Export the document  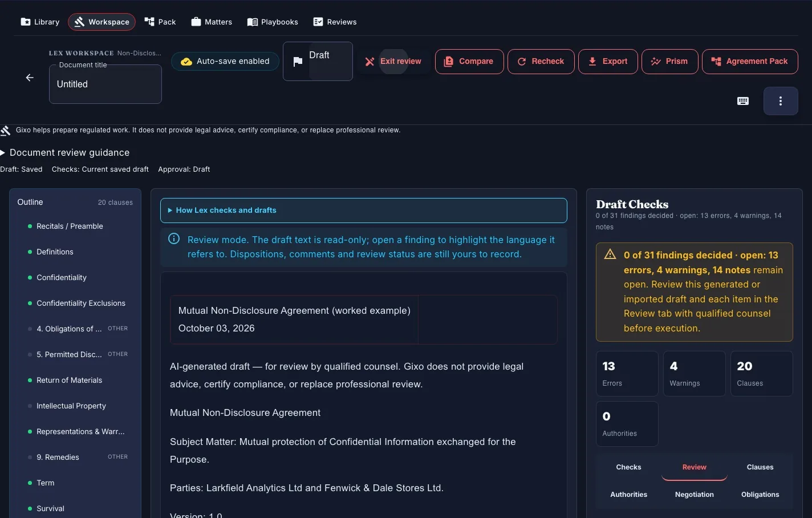(x=608, y=62)
